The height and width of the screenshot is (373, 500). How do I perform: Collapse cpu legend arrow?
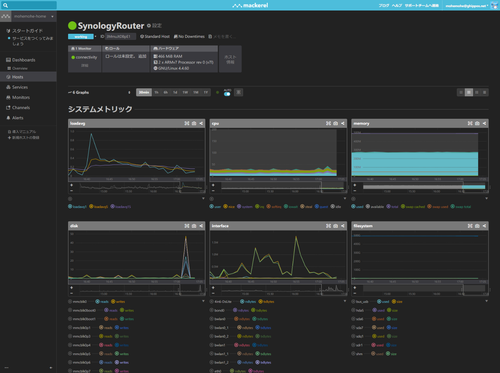(345, 199)
